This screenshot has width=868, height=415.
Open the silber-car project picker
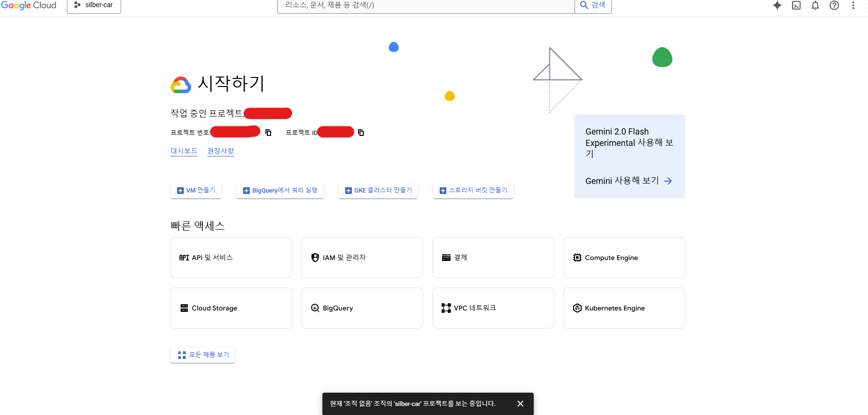[94, 5]
